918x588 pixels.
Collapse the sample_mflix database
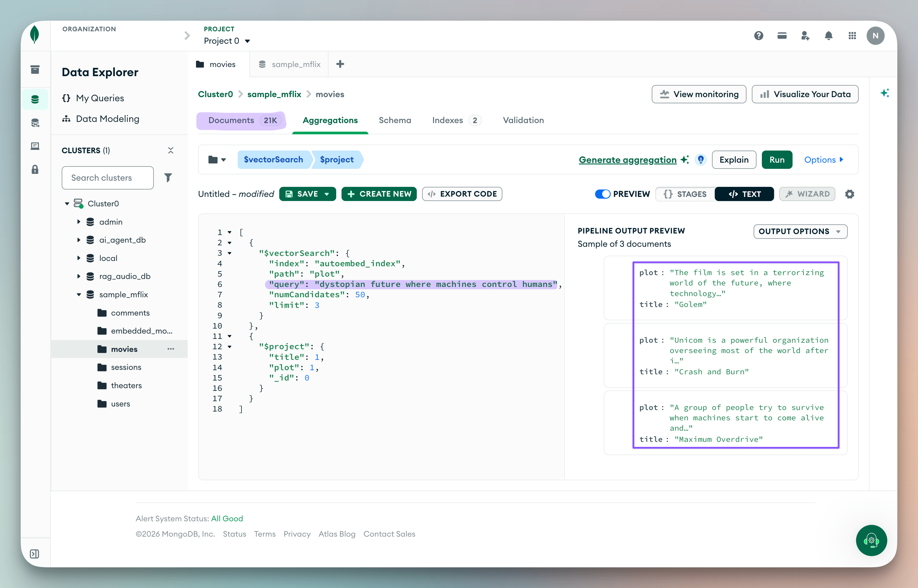pyautogui.click(x=79, y=294)
